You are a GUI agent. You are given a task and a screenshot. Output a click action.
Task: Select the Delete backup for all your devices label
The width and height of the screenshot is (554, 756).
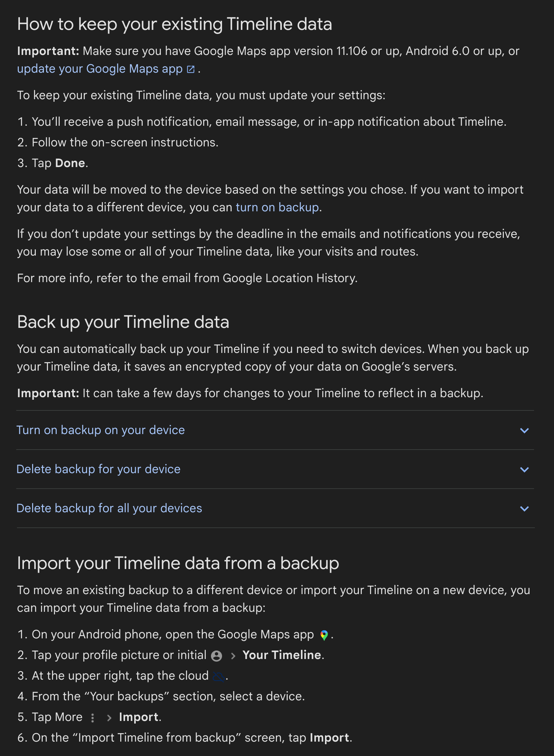(x=109, y=508)
